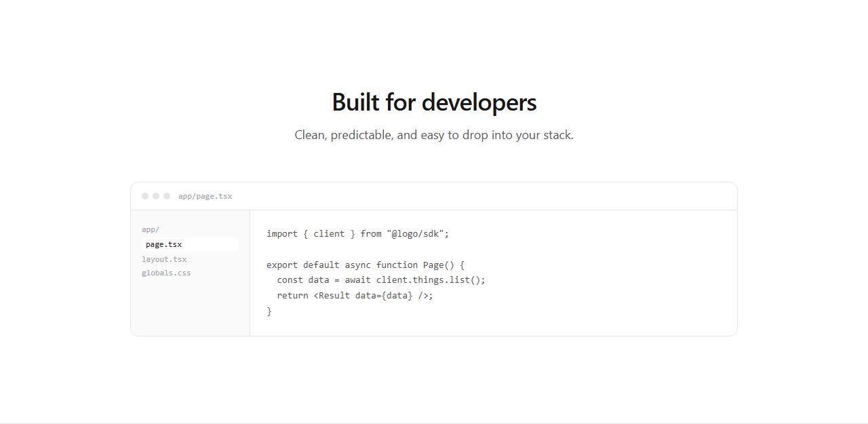The width and height of the screenshot is (868, 424).
Task: Click the app/ folder label
Action: [151, 229]
